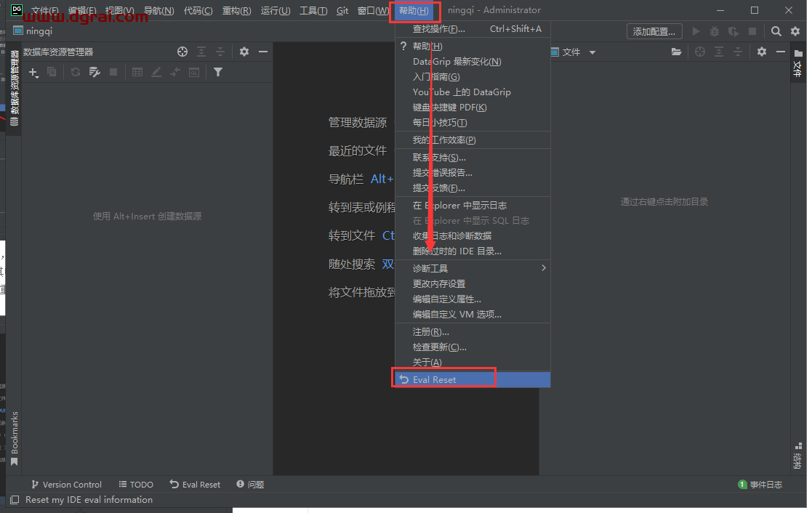812x513 pixels.
Task: Open the Bookmarks side tab
Action: (15, 438)
